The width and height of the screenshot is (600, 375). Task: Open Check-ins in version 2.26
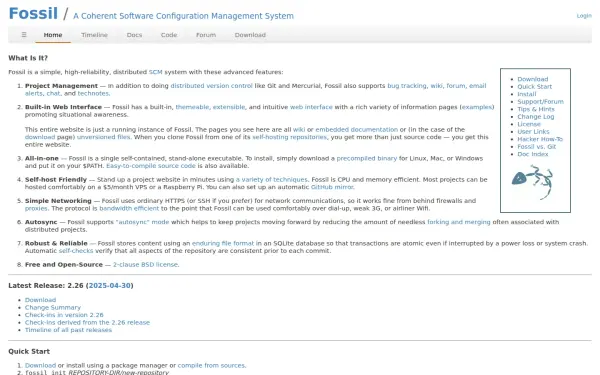(64, 315)
